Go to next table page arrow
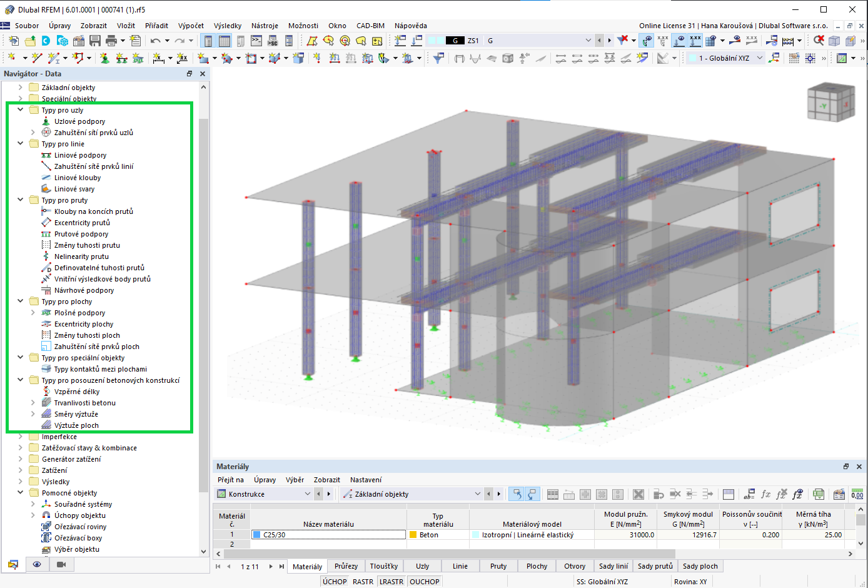Screen dimensions: 868x588 [271, 566]
